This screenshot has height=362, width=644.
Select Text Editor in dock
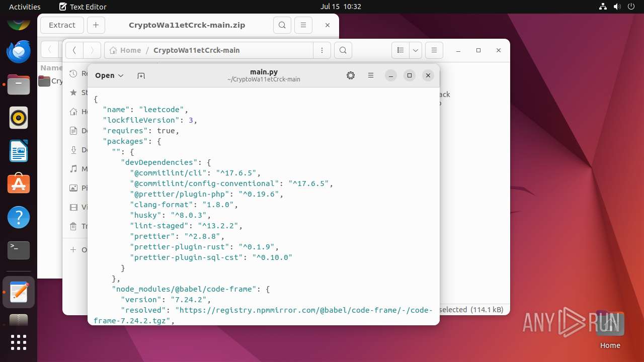[x=19, y=292]
